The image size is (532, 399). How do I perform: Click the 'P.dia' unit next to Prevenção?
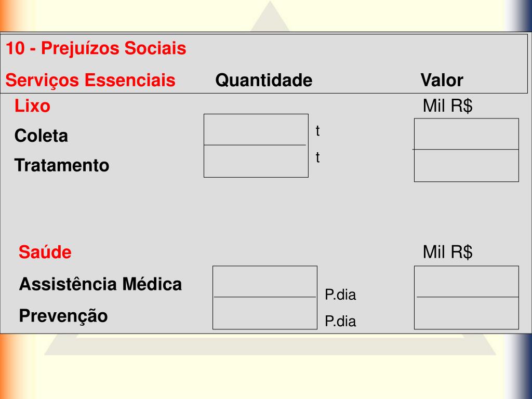(340, 321)
